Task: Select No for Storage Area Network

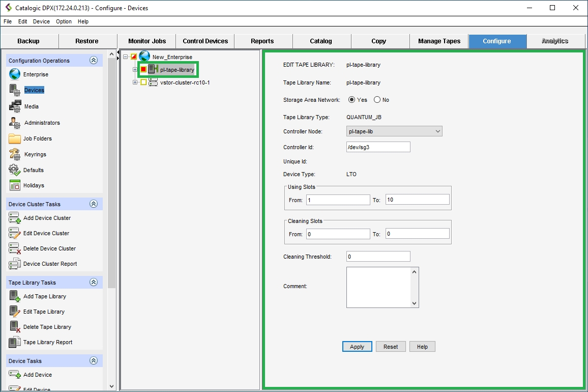Action: [x=377, y=100]
